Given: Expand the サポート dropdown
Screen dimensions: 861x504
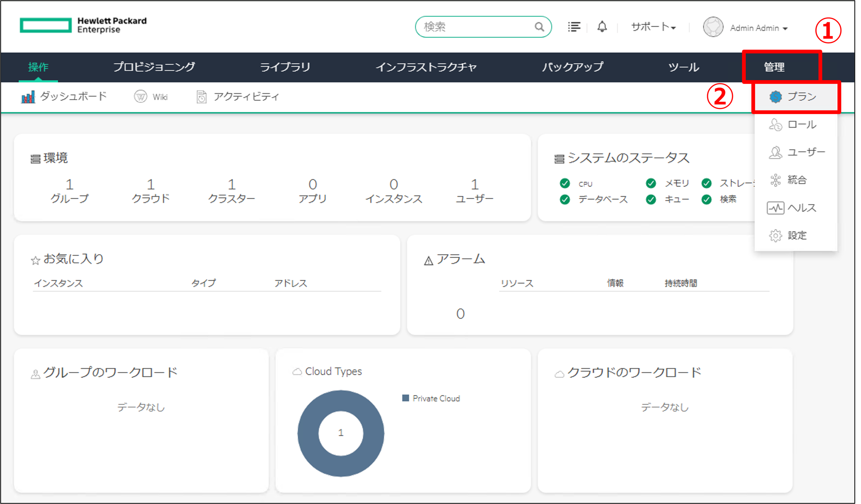Looking at the screenshot, I should tap(653, 27).
